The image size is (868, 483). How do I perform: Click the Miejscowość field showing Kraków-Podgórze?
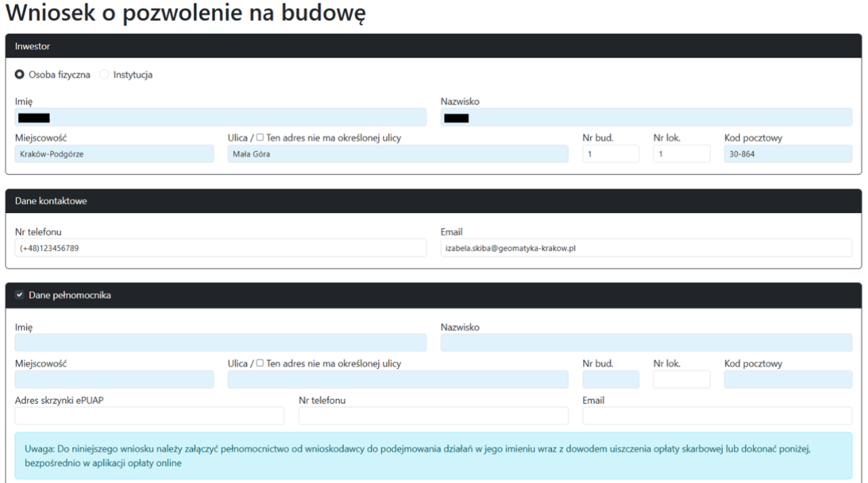[114, 153]
